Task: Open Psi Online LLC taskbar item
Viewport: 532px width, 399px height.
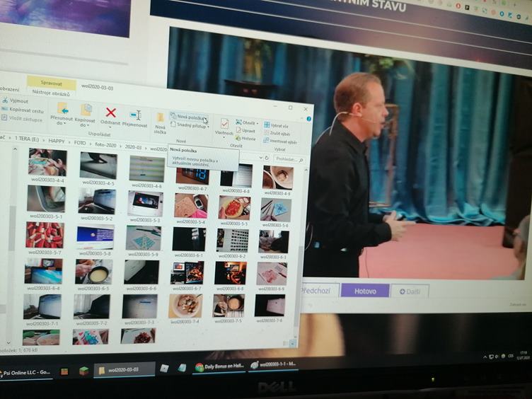Action: [25, 372]
